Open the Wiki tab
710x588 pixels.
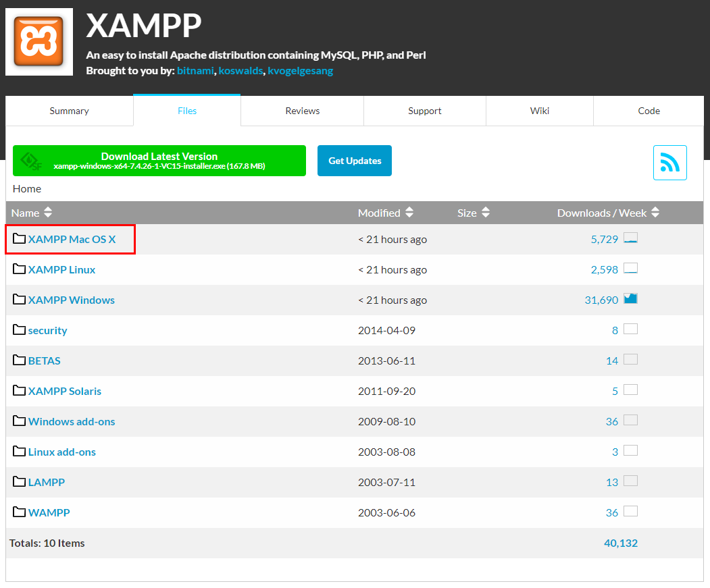[x=540, y=111]
